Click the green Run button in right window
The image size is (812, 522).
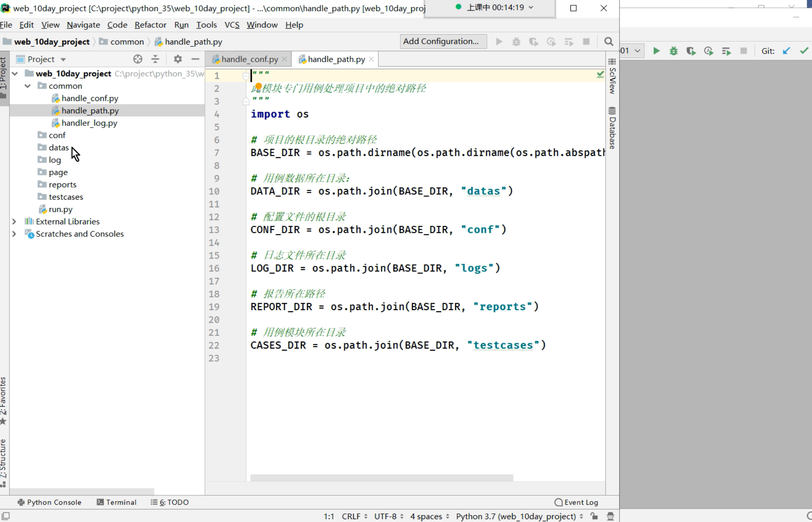coord(656,51)
